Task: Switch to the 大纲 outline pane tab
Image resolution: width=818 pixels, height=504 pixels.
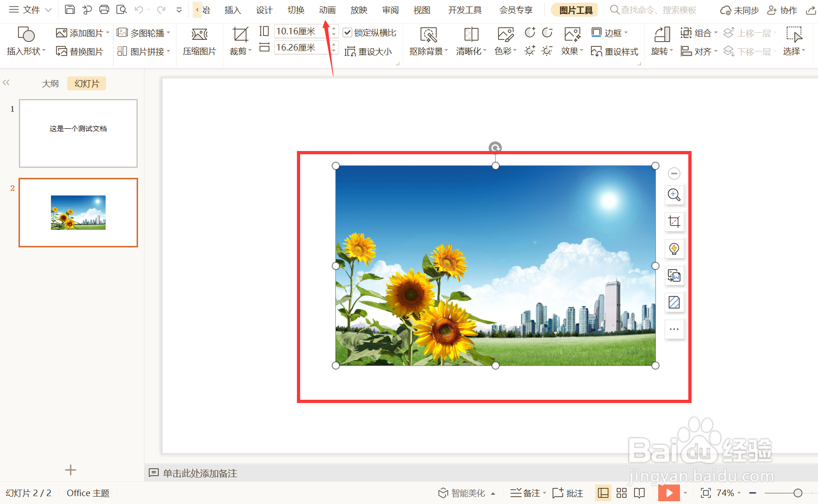Action: [x=50, y=83]
